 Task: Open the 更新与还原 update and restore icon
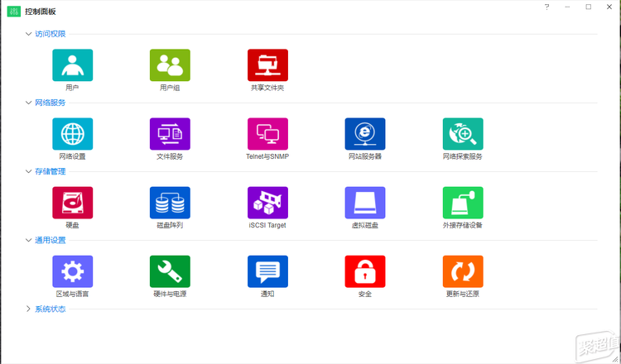(x=463, y=272)
